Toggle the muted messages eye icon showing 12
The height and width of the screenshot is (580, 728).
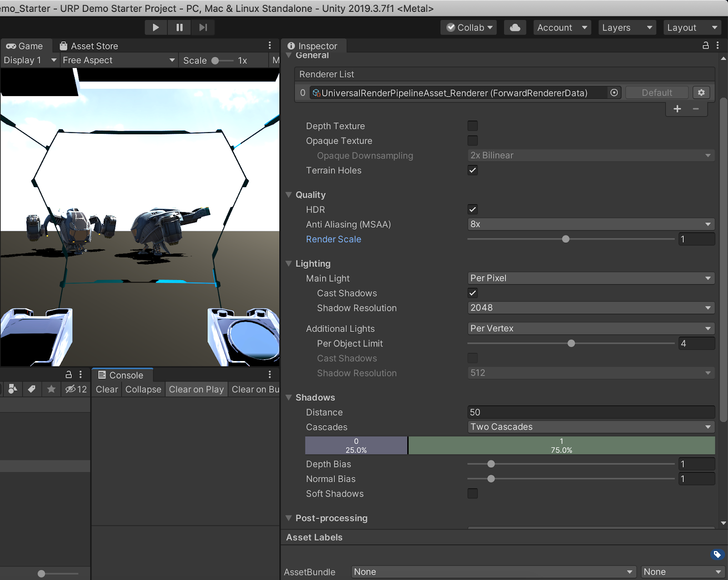pos(75,389)
